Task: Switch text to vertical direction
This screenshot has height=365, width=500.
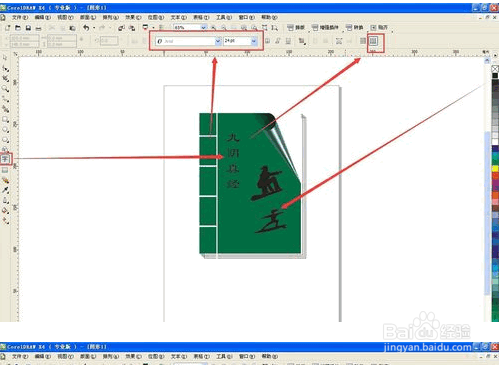Action: 374,41
